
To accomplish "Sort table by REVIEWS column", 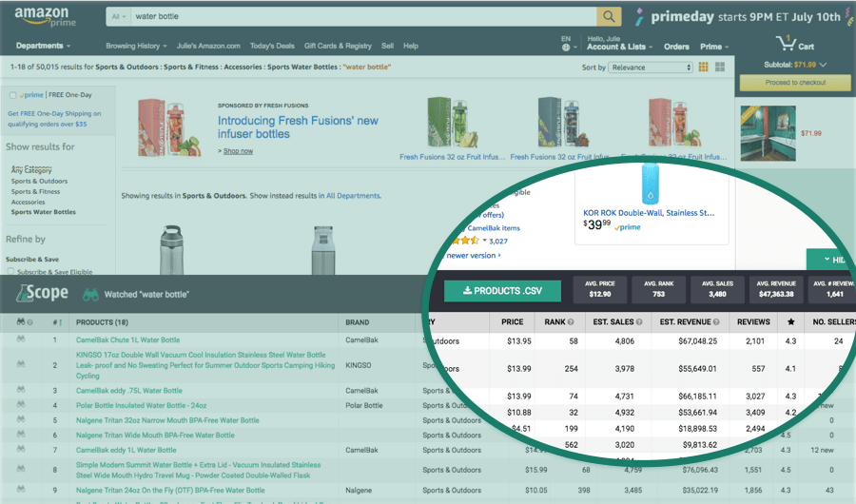I will pos(753,322).
